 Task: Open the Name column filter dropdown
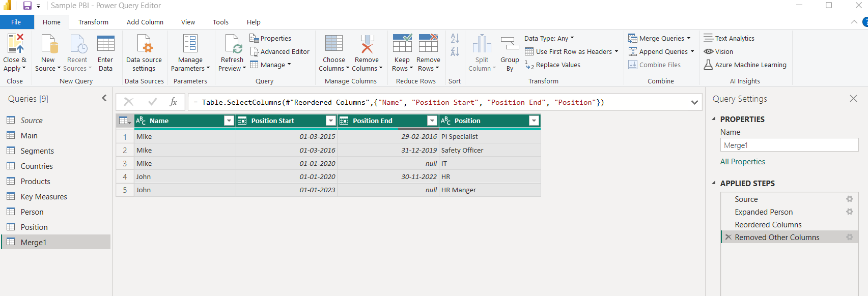click(x=229, y=121)
